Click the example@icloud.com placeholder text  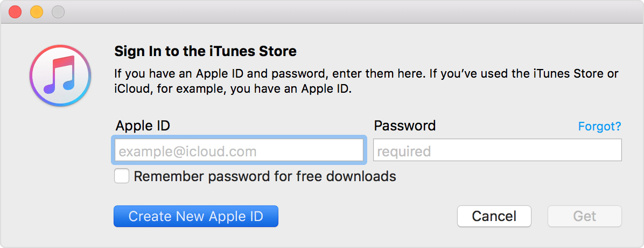[x=188, y=151]
